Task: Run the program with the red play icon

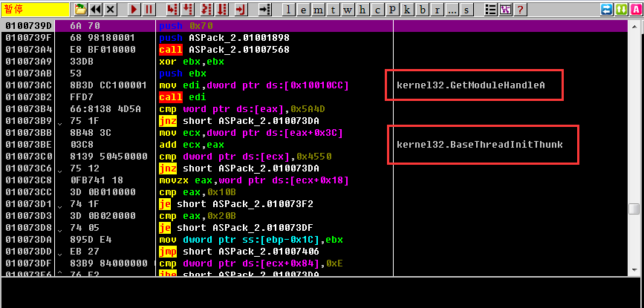Action: [x=134, y=10]
